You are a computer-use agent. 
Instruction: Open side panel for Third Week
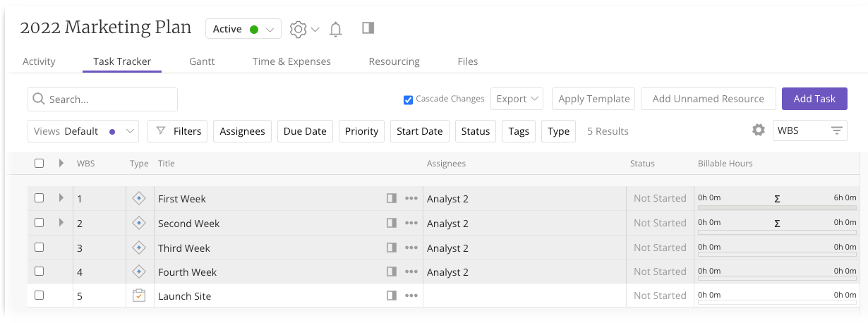392,248
